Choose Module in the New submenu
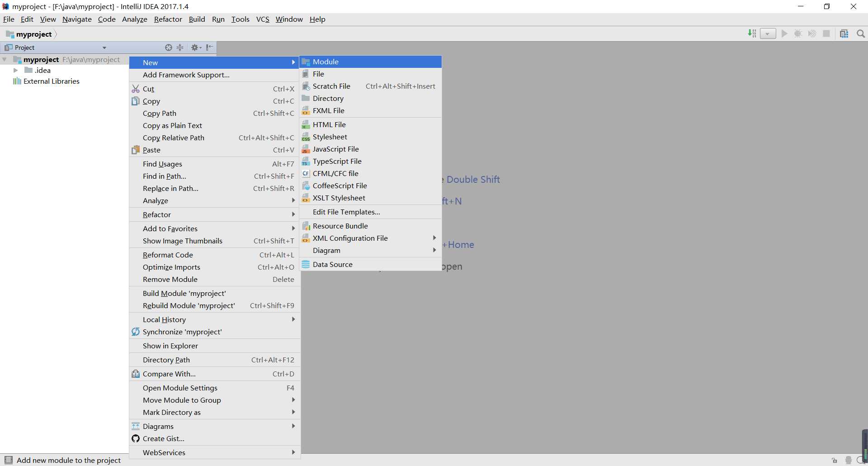The image size is (868, 466). pyautogui.click(x=371, y=62)
